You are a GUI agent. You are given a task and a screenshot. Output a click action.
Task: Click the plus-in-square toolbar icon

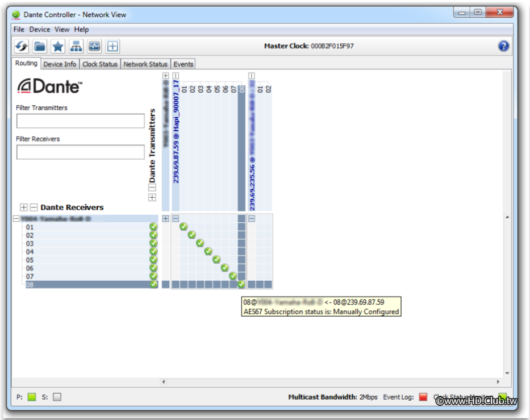(x=112, y=47)
